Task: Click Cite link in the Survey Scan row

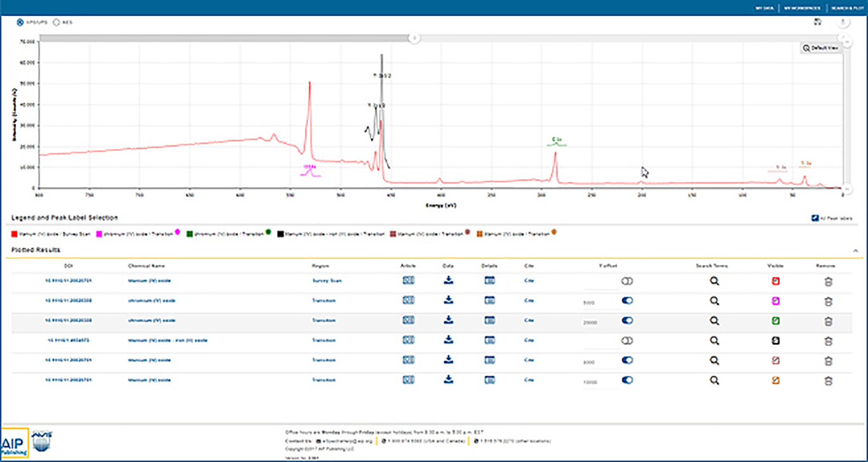Action: tap(529, 281)
